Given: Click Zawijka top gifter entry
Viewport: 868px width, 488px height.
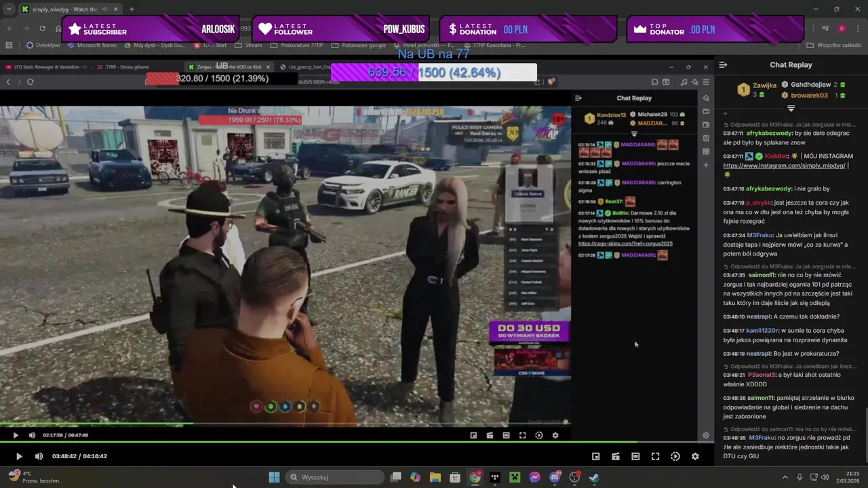Looking at the screenshot, I should click(x=757, y=89).
